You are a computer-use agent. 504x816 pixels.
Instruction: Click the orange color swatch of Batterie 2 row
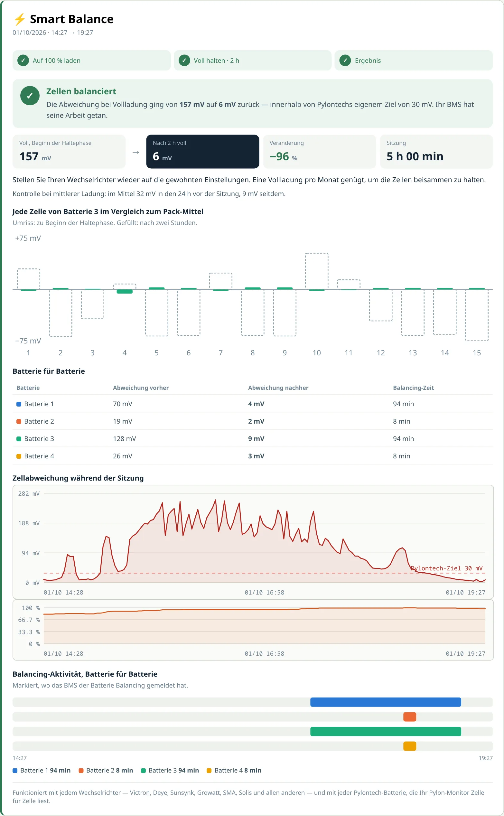(x=19, y=421)
